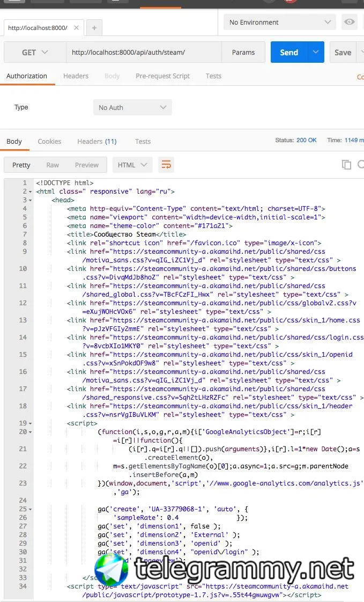Switch response view to Raw
The image size is (364, 602).
[x=53, y=165]
